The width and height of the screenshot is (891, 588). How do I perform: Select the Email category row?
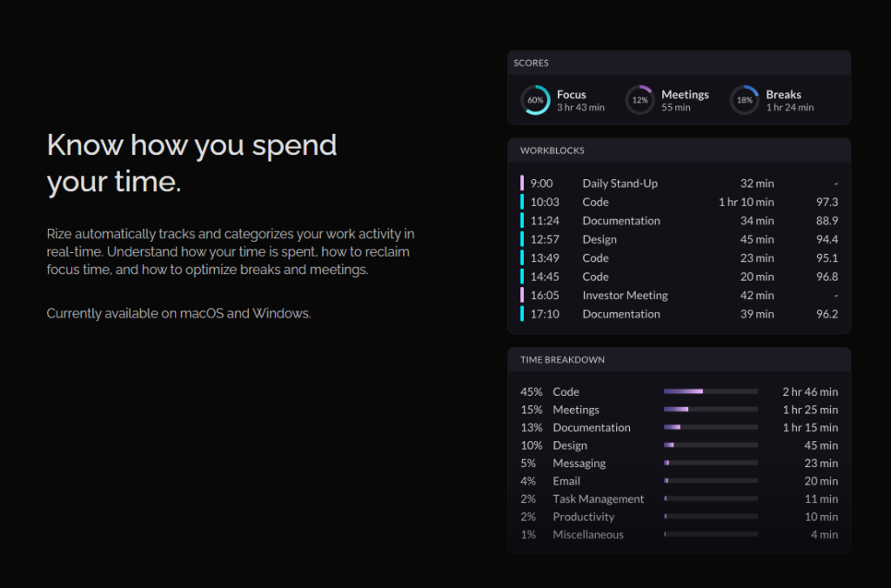point(679,481)
